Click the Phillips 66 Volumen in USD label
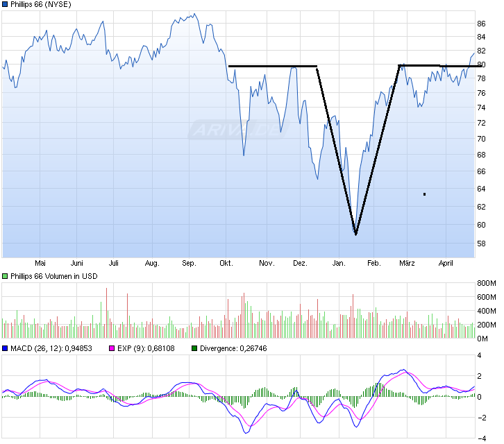The image size is (504, 444). click(x=53, y=276)
